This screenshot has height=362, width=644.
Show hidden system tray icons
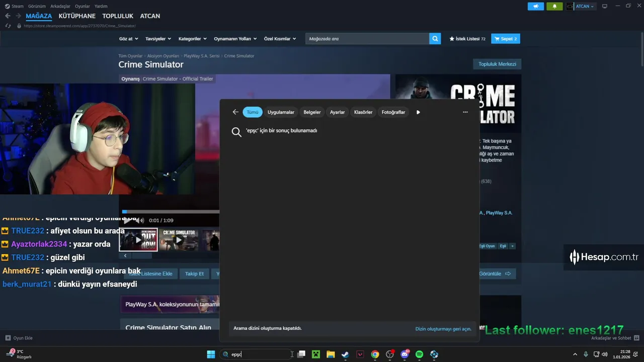pyautogui.click(x=575, y=354)
